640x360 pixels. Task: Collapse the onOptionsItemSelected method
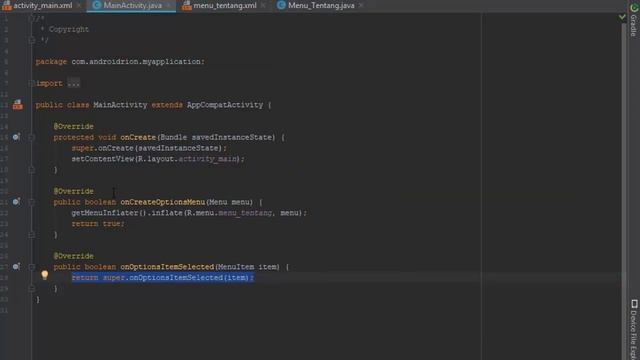click(32, 267)
